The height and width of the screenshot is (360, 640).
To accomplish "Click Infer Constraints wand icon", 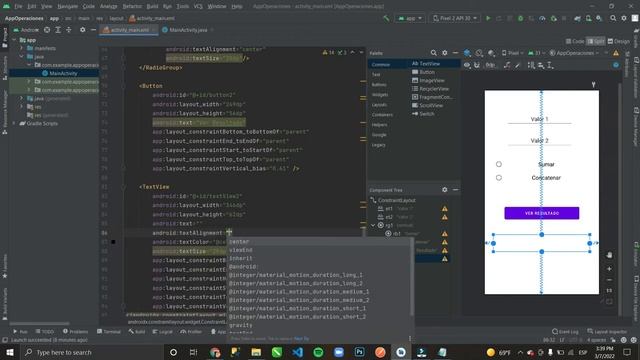I will pyautogui.click(x=518, y=65).
